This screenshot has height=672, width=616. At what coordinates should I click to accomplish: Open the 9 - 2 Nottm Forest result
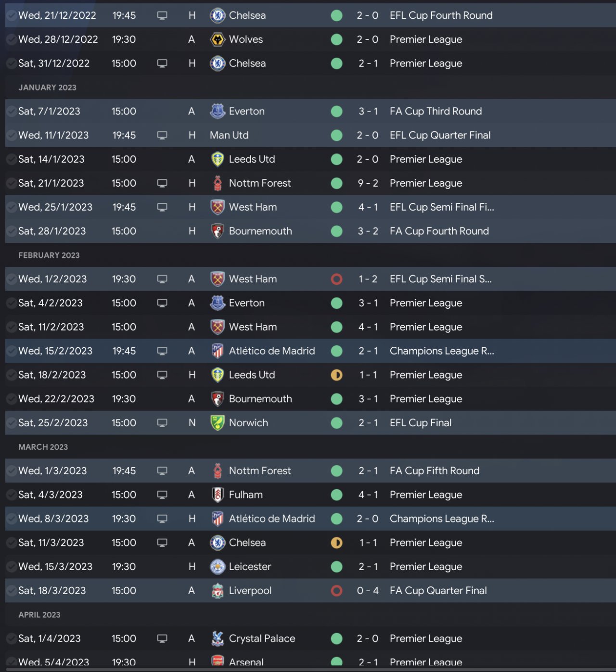click(x=368, y=183)
